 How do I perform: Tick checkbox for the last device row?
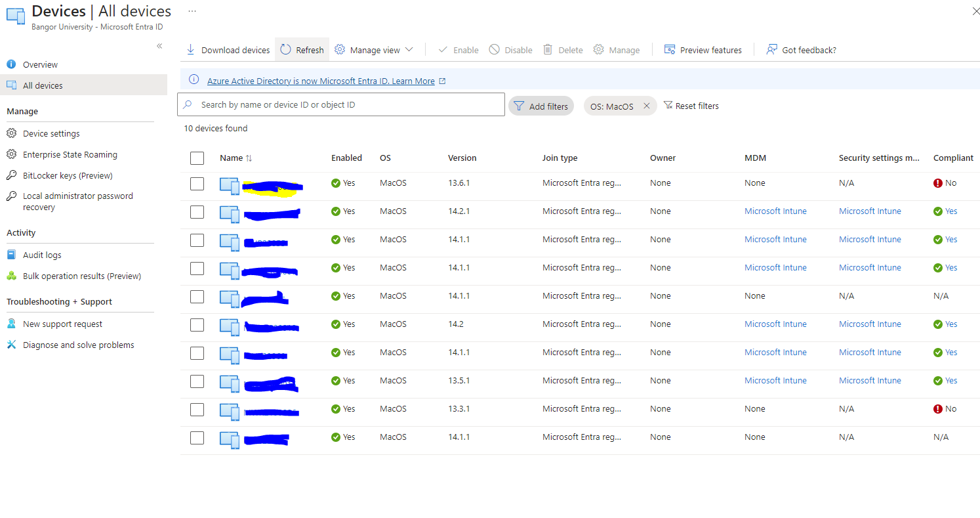click(197, 438)
